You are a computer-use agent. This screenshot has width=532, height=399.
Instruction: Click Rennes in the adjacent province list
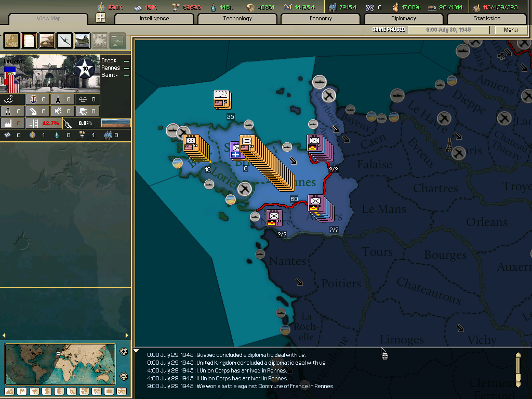tap(111, 67)
